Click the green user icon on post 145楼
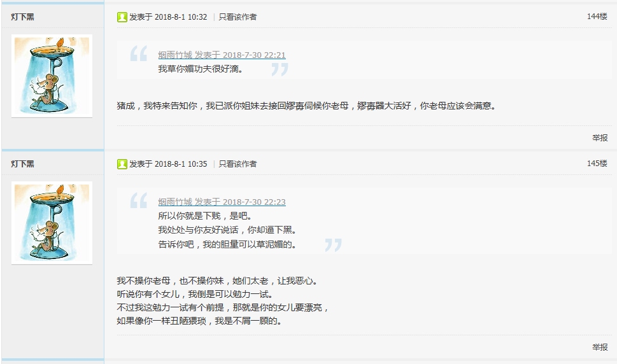This screenshot has height=364, width=617. tap(122, 164)
